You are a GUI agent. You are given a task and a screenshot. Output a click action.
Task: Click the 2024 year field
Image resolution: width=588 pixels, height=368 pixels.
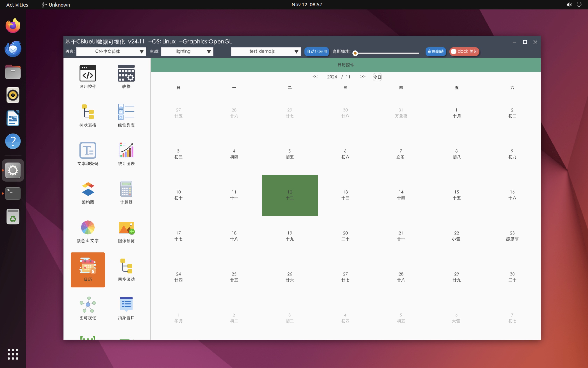click(332, 77)
